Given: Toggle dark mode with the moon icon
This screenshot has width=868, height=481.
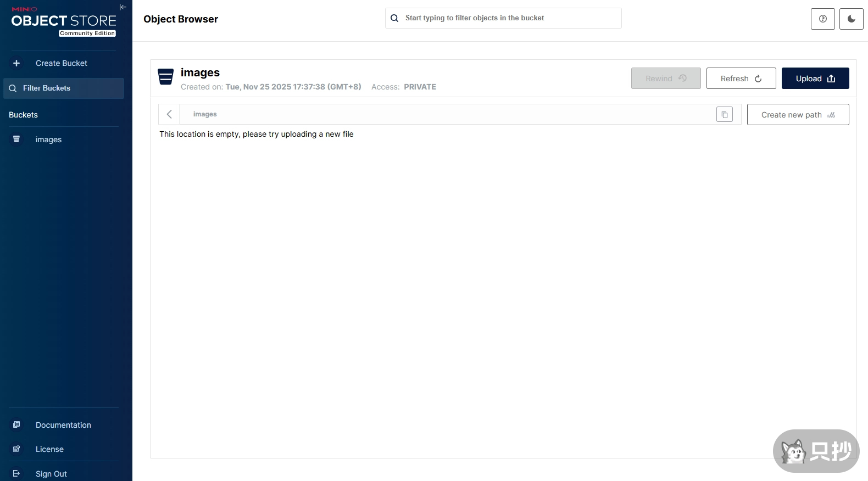Looking at the screenshot, I should (x=851, y=19).
